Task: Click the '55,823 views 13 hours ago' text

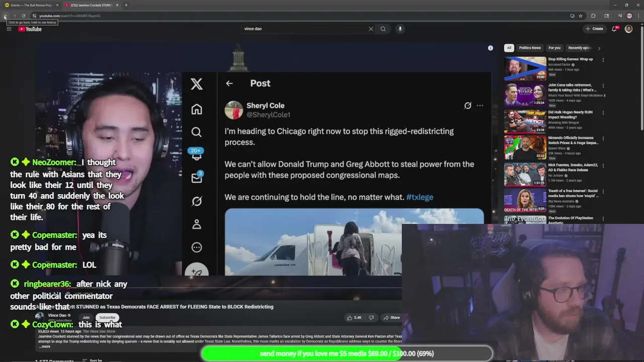Action: [59, 331]
